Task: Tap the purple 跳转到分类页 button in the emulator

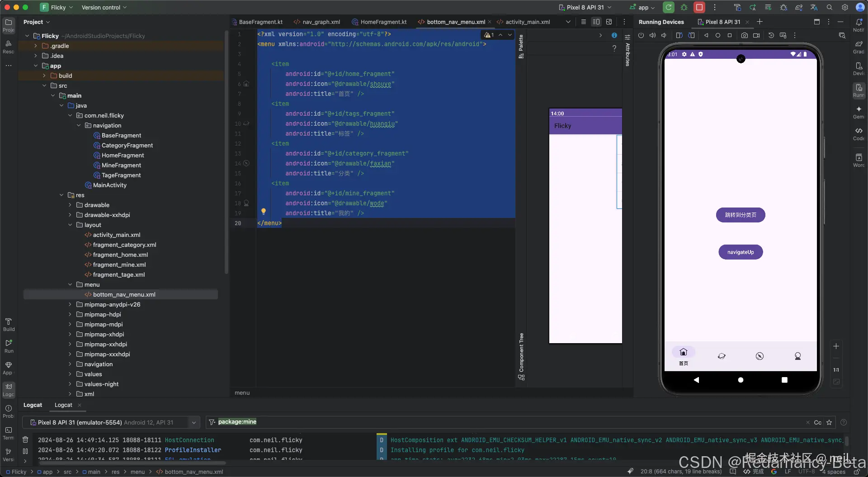Action: point(741,215)
